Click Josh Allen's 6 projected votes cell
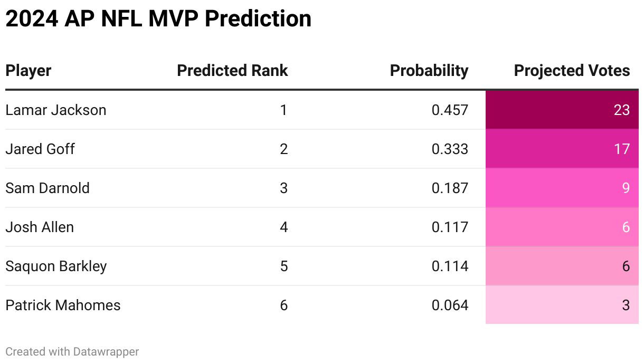Screen dimensions: 644x364 coord(562,227)
